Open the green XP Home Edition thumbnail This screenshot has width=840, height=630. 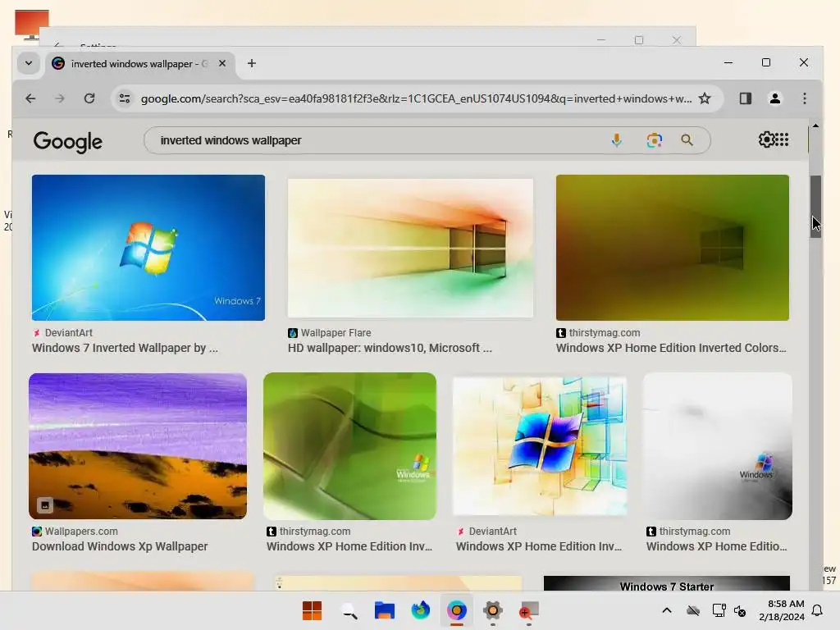pyautogui.click(x=349, y=446)
